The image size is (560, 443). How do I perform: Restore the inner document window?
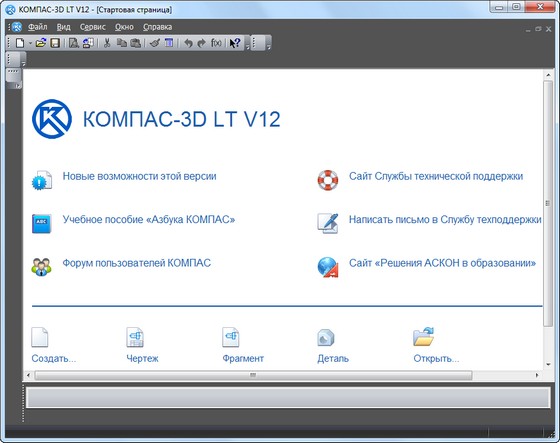pyautogui.click(x=538, y=29)
